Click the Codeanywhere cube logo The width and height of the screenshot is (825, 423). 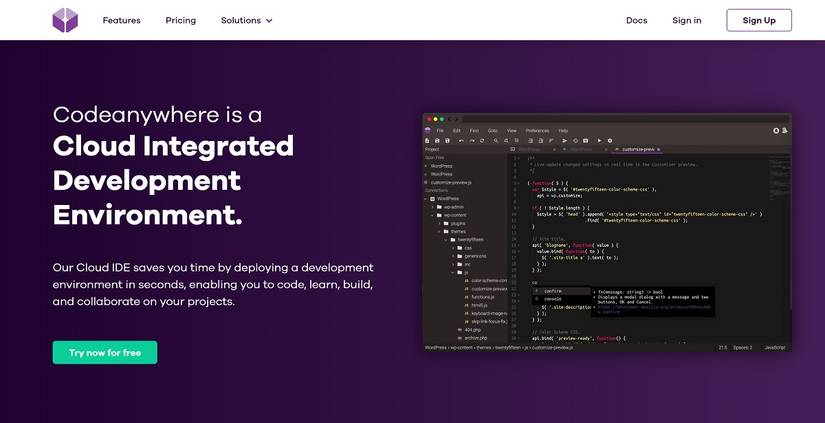coord(65,20)
